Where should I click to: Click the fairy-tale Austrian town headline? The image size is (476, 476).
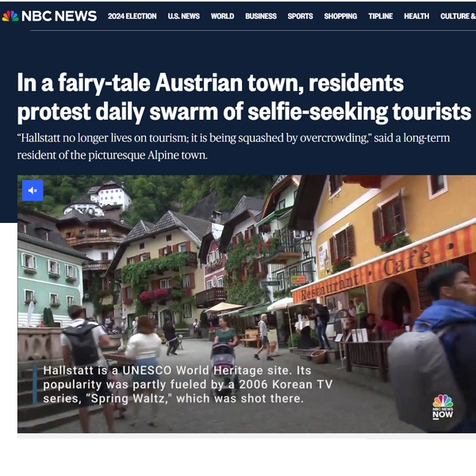click(238, 96)
